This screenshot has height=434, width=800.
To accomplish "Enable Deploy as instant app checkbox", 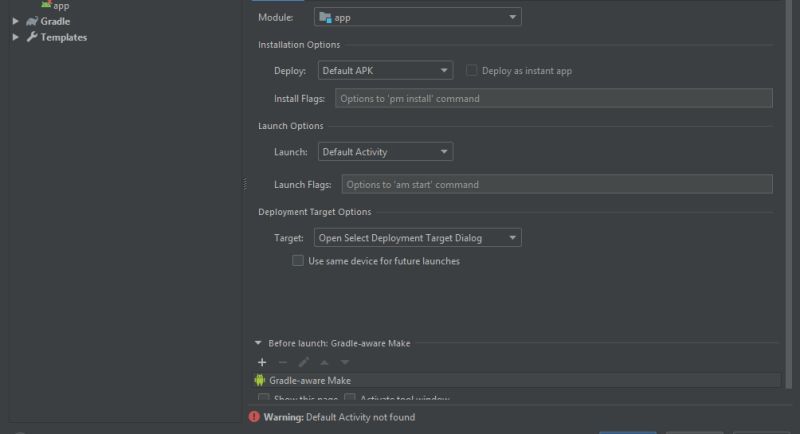I will [471, 70].
